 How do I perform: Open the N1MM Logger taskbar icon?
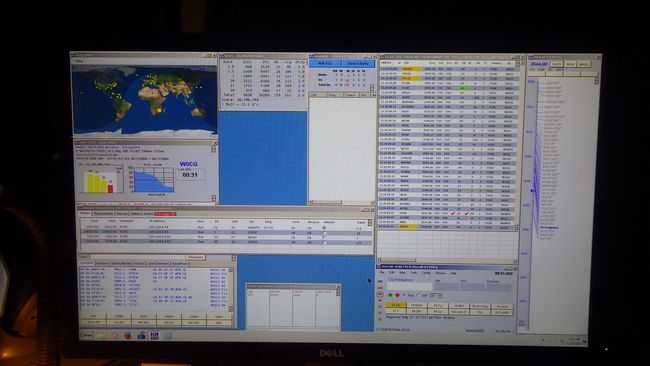tap(154, 335)
